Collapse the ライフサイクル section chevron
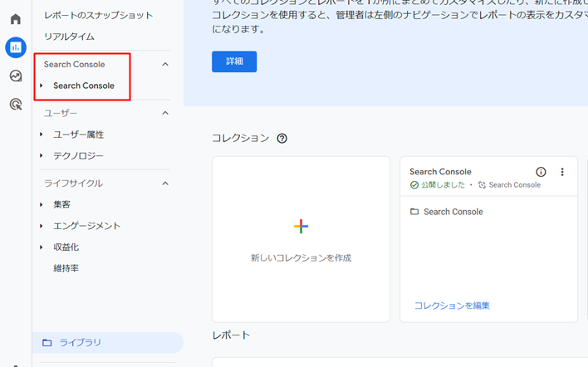 (165, 183)
